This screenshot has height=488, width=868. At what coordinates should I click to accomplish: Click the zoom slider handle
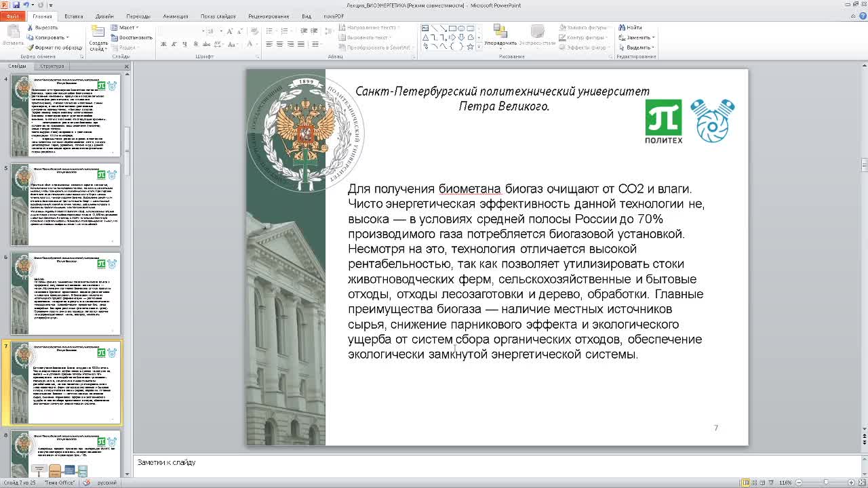pyautogui.click(x=826, y=483)
